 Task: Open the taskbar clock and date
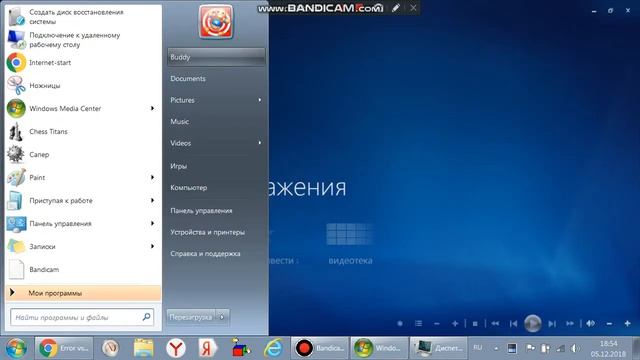[x=608, y=349]
